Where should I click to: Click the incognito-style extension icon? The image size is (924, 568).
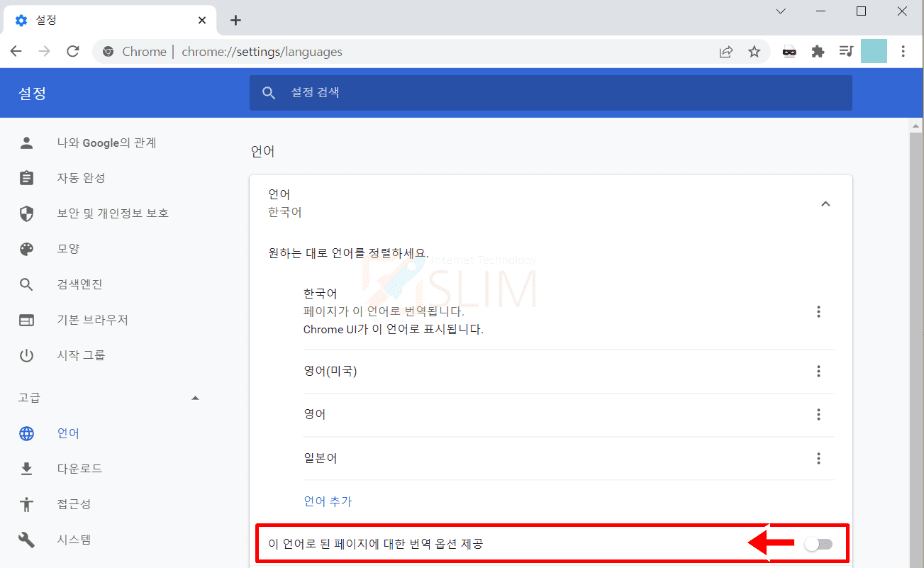[x=789, y=51]
